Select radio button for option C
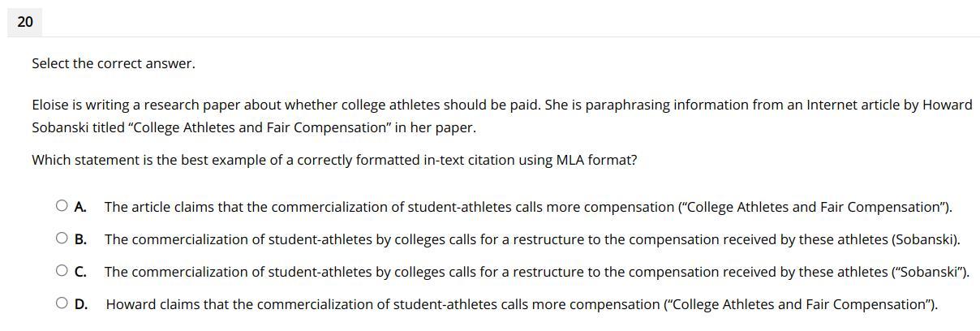The width and height of the screenshot is (980, 331). [x=62, y=271]
